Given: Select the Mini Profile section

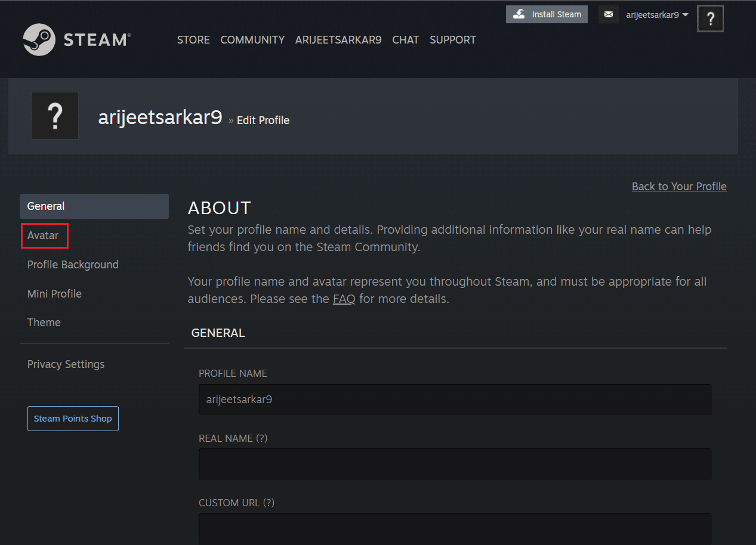Looking at the screenshot, I should pyautogui.click(x=54, y=294).
